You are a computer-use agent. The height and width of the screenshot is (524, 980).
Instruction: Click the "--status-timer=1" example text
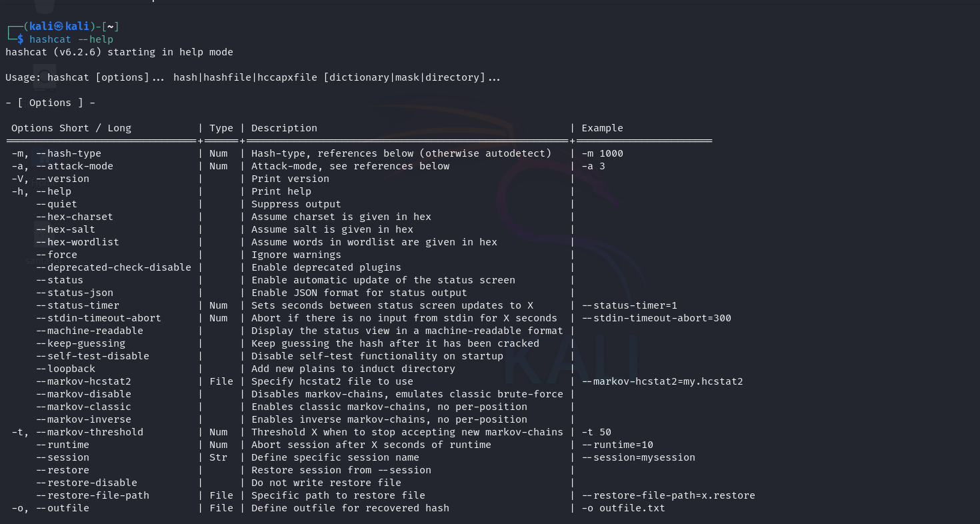(629, 305)
